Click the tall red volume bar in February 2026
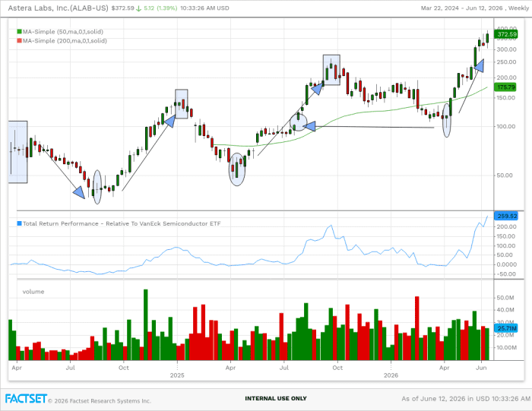 click(x=417, y=328)
